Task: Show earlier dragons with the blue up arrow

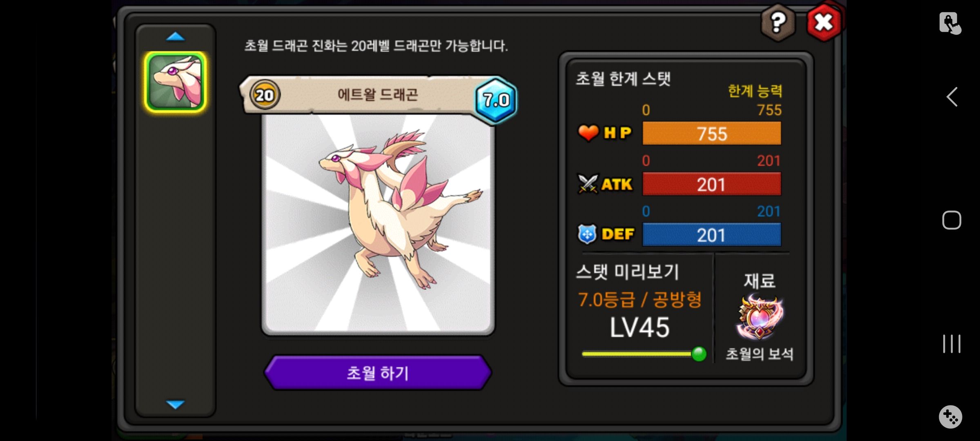Action: click(x=176, y=37)
